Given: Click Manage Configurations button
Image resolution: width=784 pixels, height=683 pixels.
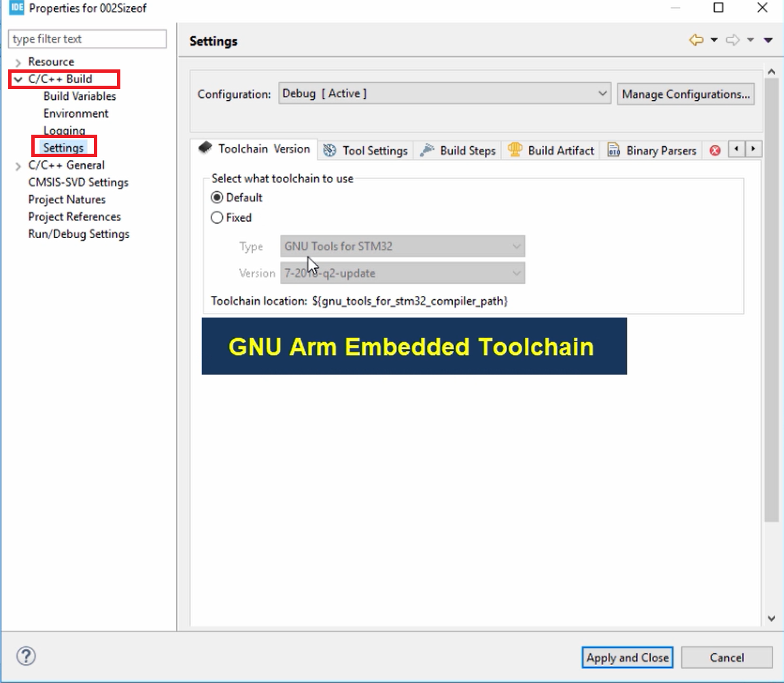Looking at the screenshot, I should point(685,94).
